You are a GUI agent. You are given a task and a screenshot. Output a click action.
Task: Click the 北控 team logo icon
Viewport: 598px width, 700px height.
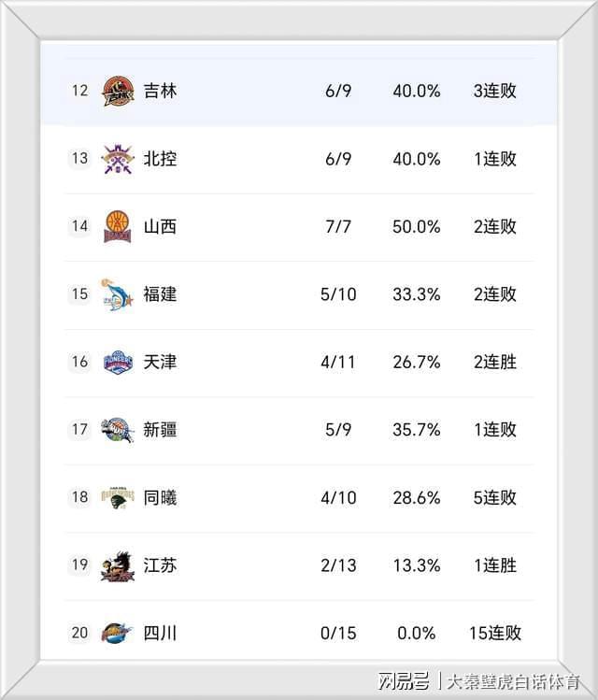coord(118,159)
